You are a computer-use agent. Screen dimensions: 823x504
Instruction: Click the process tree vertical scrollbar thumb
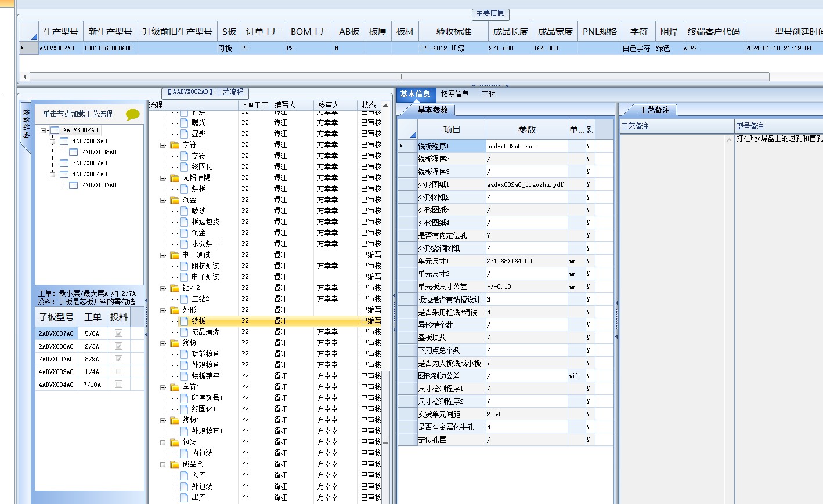[x=385, y=442]
